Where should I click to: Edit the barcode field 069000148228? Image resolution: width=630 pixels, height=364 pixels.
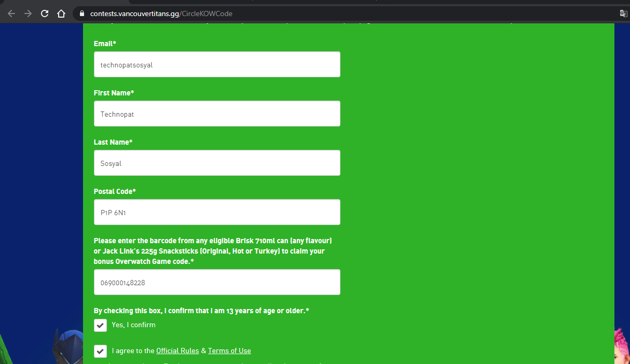217,282
